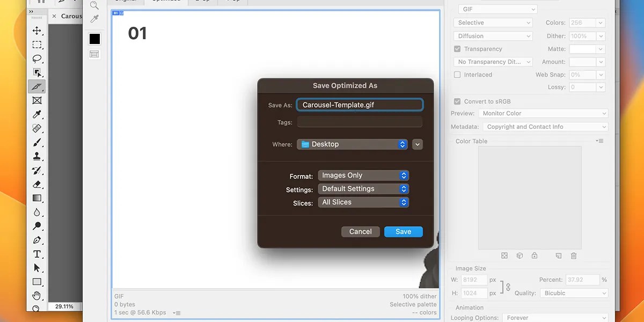Click the lock selected colors icon
This screenshot has height=322, width=644.
[x=535, y=256]
